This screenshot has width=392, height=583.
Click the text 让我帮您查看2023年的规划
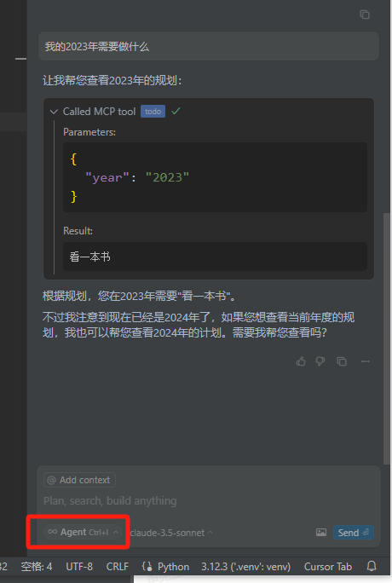[x=112, y=80]
